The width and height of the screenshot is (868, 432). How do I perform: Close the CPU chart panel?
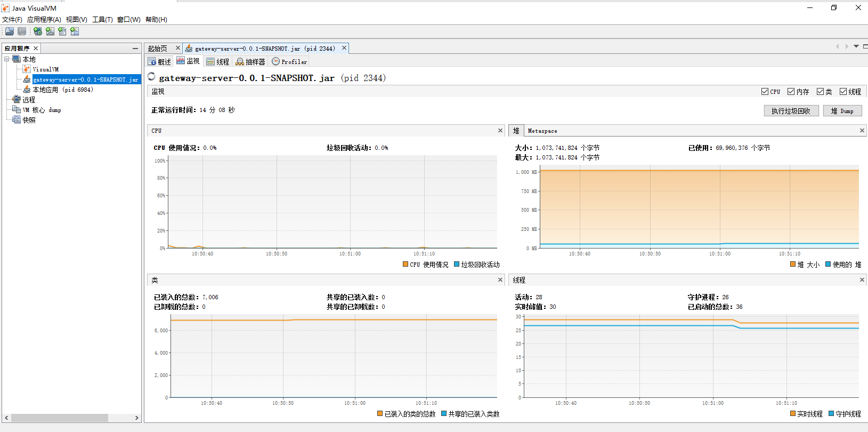pyautogui.click(x=500, y=130)
